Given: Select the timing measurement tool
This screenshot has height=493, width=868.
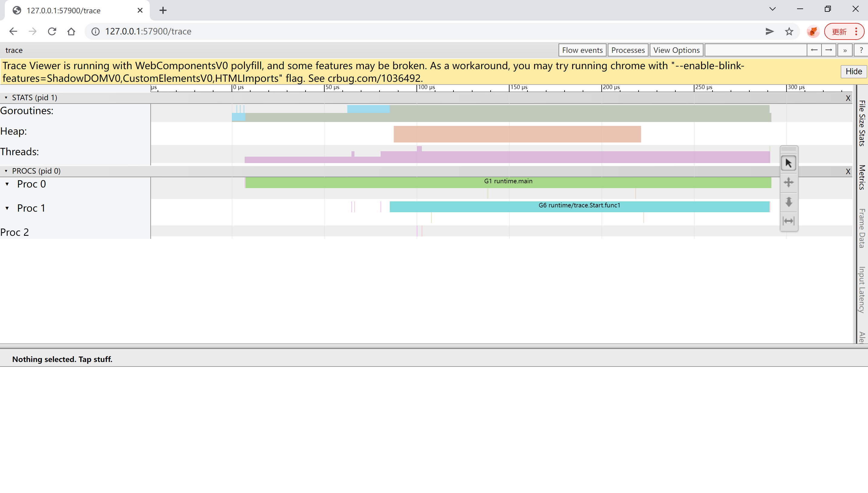Looking at the screenshot, I should (788, 221).
